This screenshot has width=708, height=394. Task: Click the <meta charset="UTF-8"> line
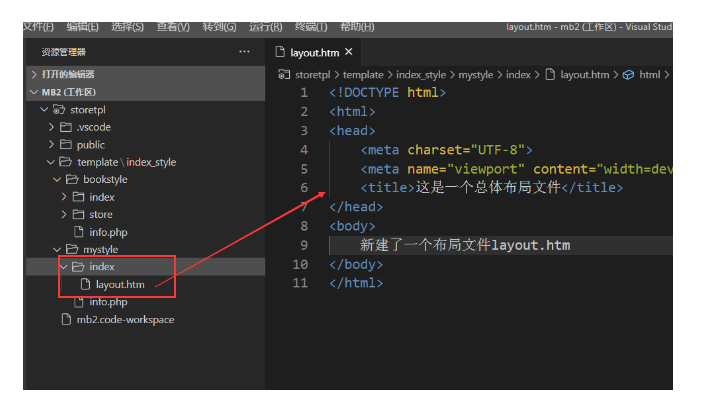(x=446, y=150)
